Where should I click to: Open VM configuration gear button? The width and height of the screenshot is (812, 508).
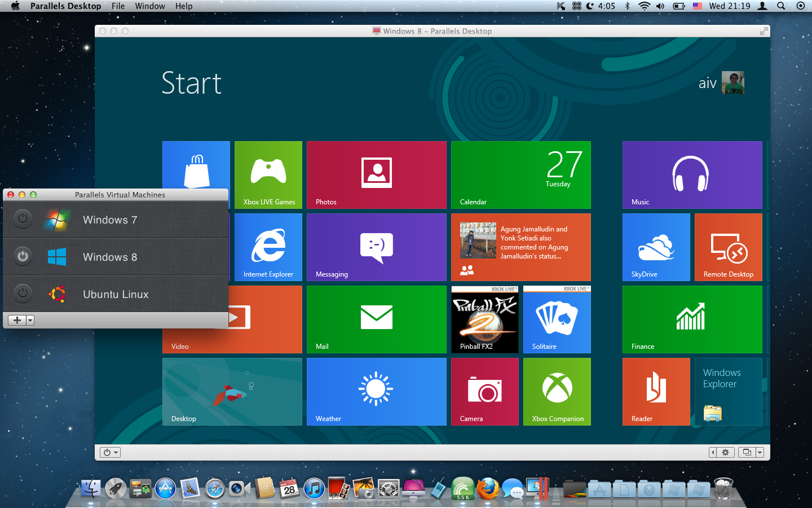[726, 452]
